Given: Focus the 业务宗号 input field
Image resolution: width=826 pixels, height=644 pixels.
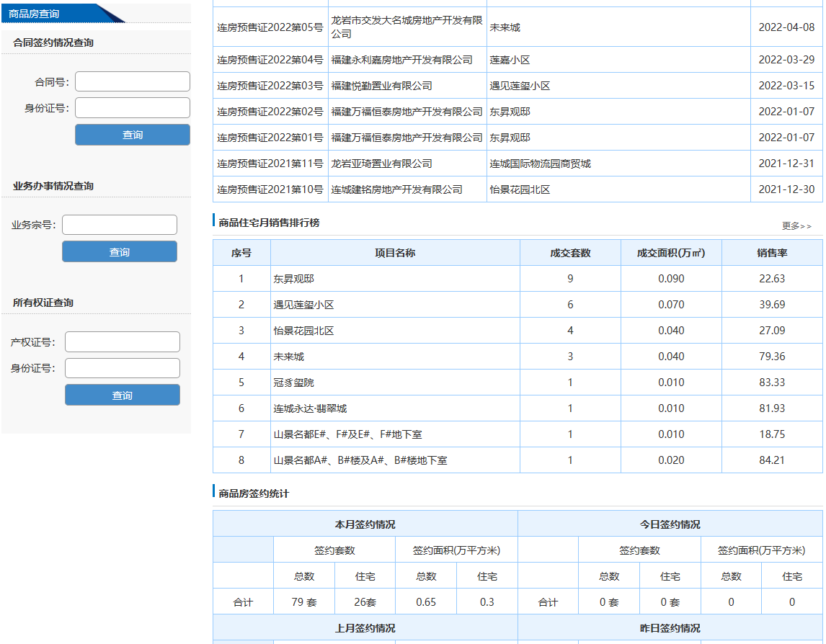Looking at the screenshot, I should coord(120,225).
